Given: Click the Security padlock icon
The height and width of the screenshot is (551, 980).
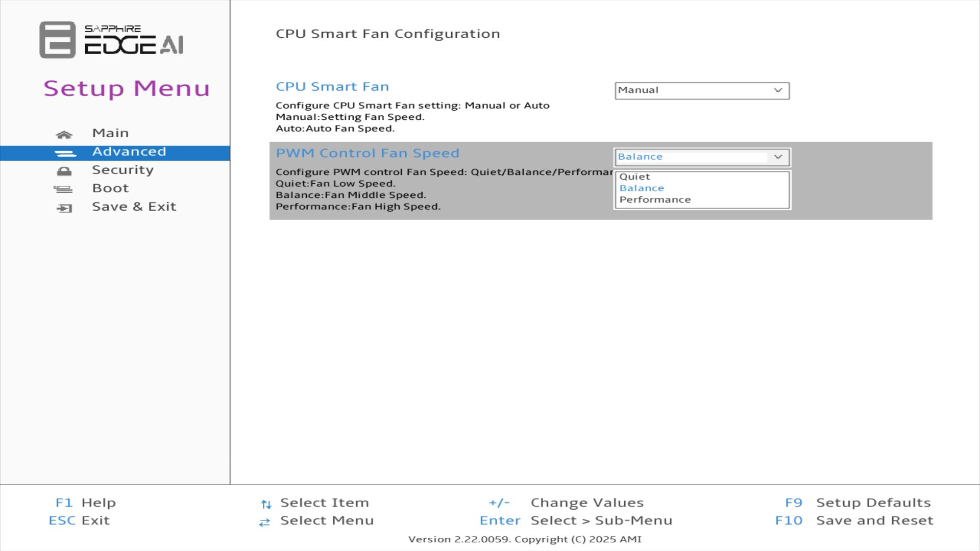Looking at the screenshot, I should point(64,171).
